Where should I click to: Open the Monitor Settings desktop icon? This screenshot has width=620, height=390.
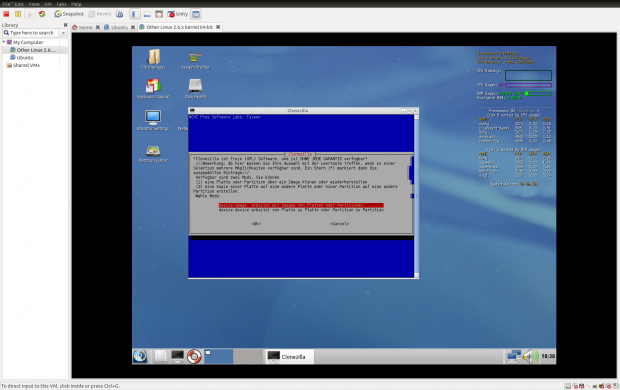153,120
